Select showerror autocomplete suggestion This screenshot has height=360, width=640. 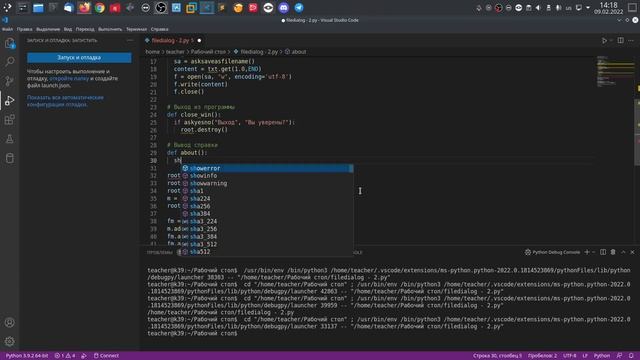(x=267, y=168)
